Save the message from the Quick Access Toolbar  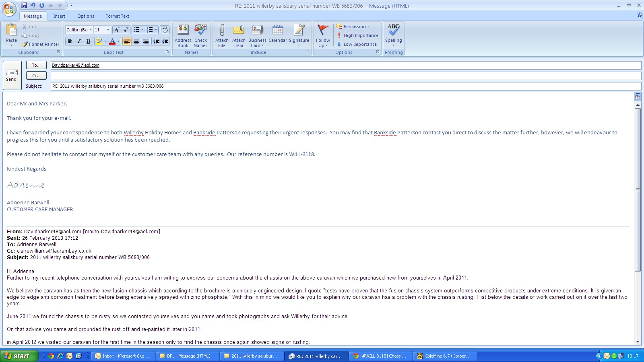click(x=24, y=5)
